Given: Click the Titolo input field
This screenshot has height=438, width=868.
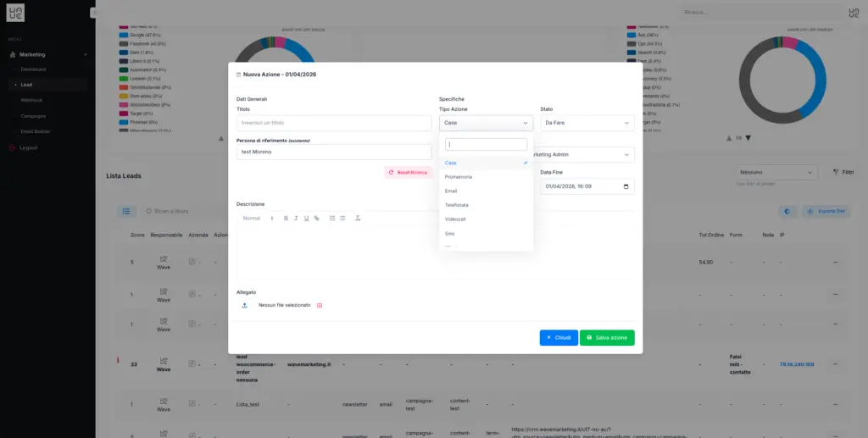Looking at the screenshot, I should pos(334,123).
